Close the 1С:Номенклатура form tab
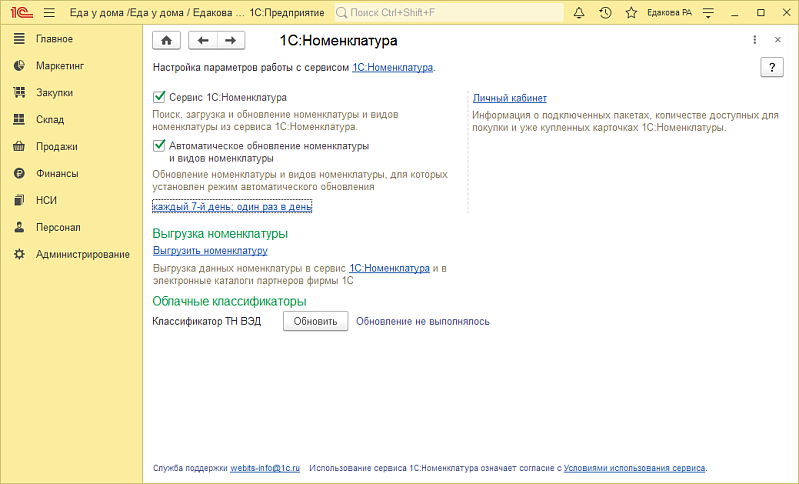 778,40
